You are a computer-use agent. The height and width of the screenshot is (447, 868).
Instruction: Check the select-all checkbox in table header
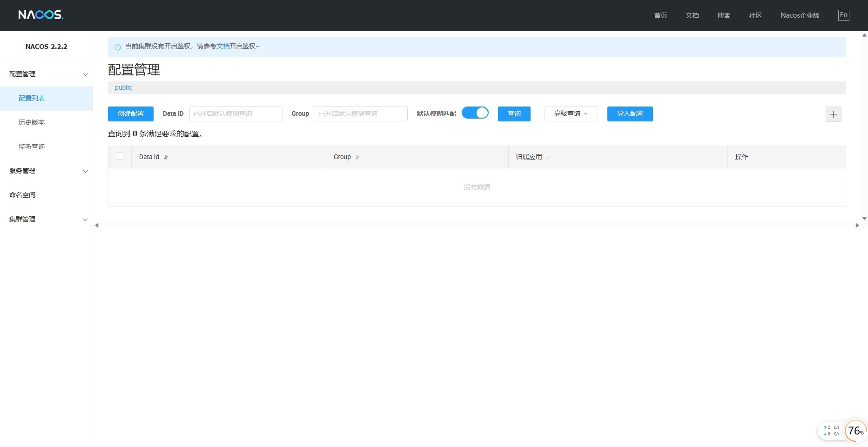point(120,156)
